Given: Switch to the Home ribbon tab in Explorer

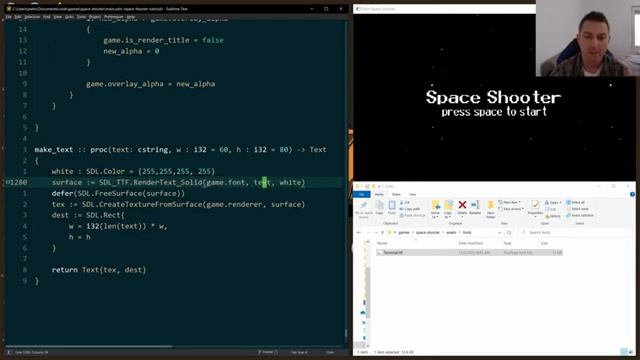Looking at the screenshot, I should pyautogui.click(x=379, y=194).
